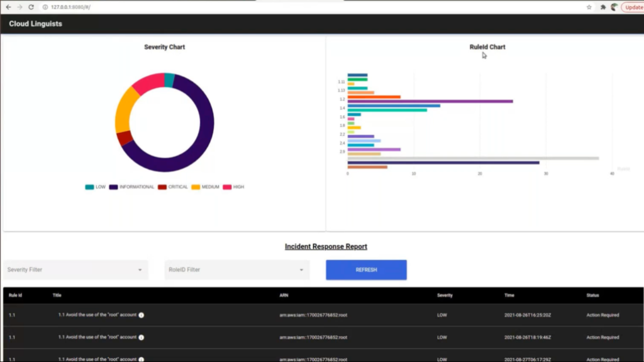Go back with the browser back arrow
This screenshot has height=362, width=644.
8,7
